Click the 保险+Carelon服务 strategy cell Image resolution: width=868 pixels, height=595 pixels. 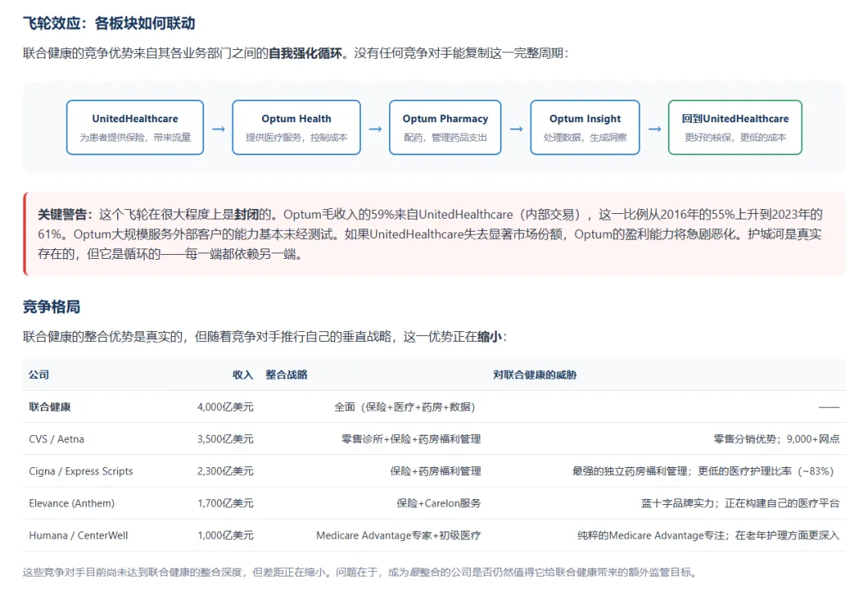pos(439,503)
